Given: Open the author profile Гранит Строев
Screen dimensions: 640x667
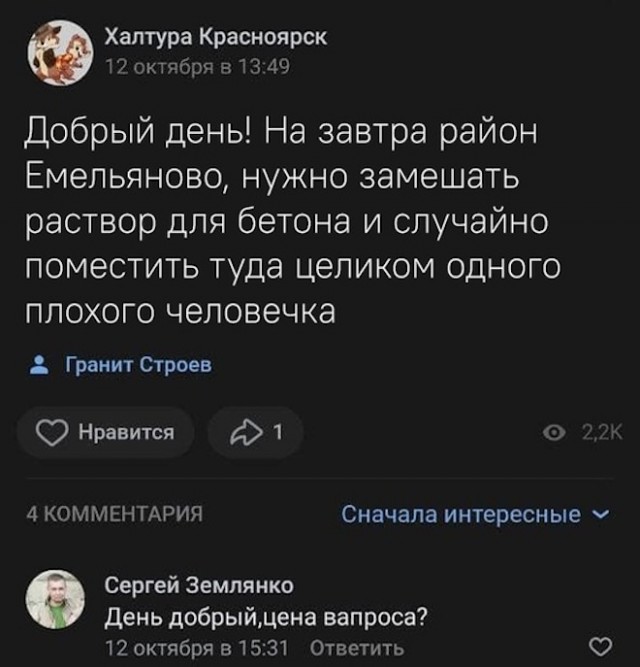Looking at the screenshot, I should [138, 365].
